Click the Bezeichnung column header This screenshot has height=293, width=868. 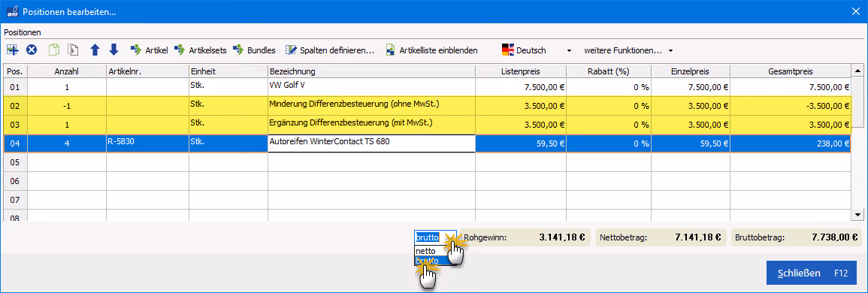pyautogui.click(x=371, y=71)
